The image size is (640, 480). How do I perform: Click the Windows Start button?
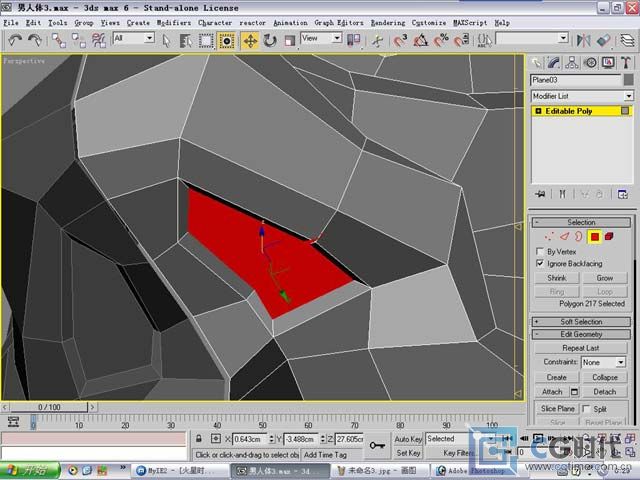[x=30, y=470]
